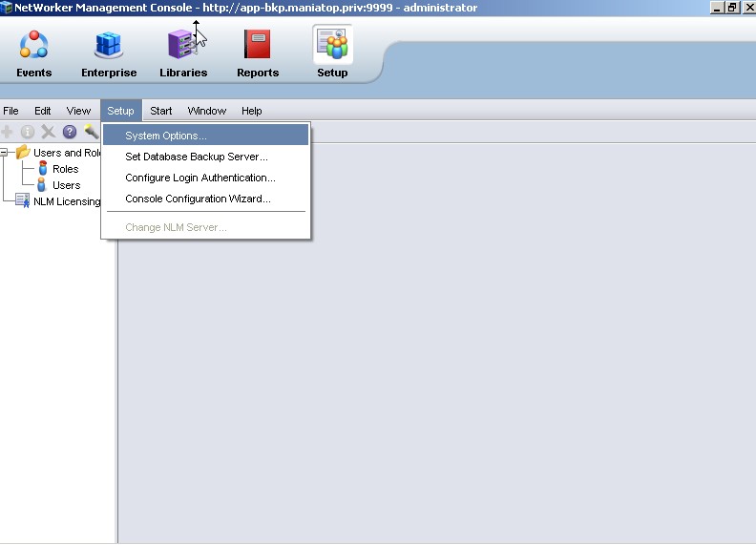Open the File menu
The image size is (756, 545).
pos(10,111)
